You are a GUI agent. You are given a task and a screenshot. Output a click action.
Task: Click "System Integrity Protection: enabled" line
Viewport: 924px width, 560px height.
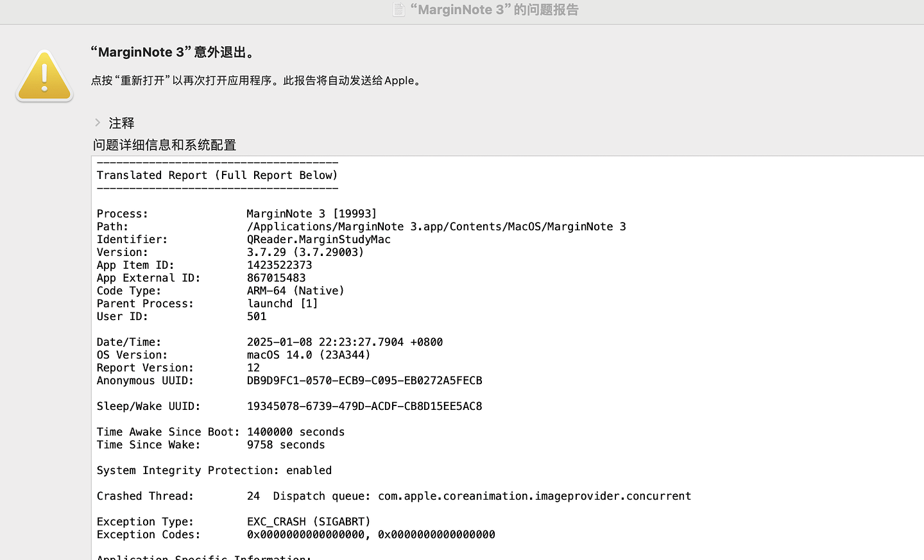[214, 470]
